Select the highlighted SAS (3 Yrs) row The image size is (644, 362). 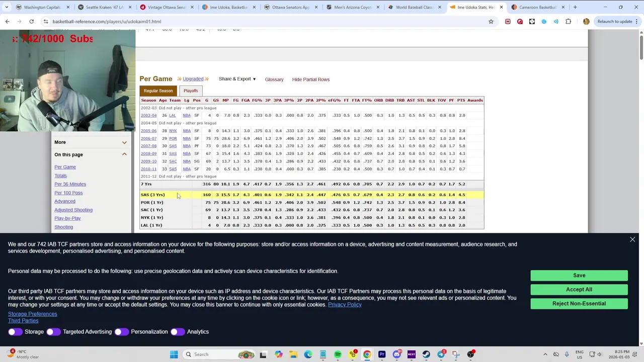pos(312,195)
